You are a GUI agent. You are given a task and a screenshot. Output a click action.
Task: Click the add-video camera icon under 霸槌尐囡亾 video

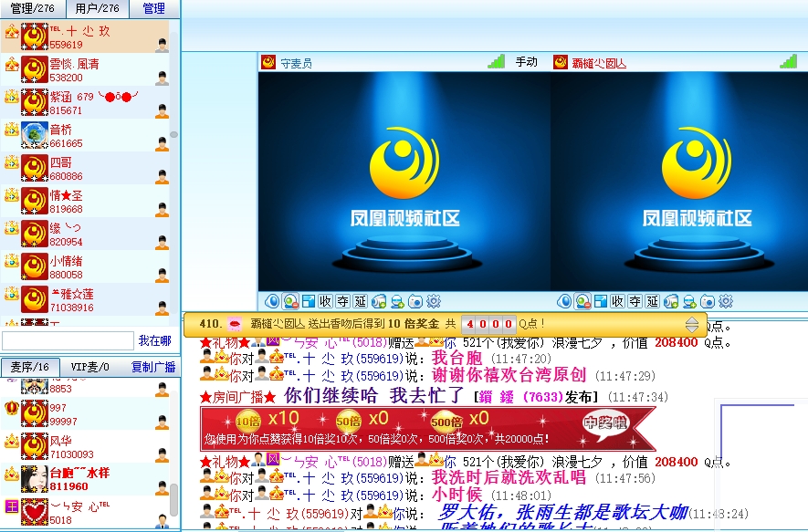coord(671,301)
